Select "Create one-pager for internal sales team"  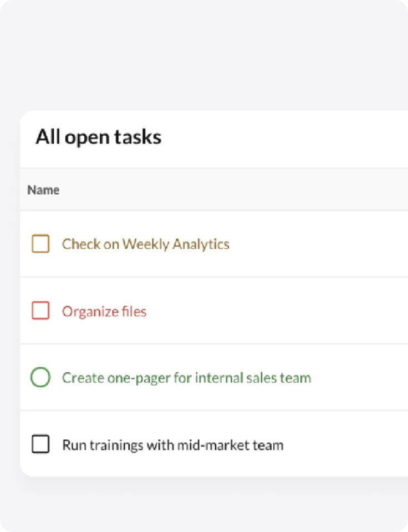(186, 377)
